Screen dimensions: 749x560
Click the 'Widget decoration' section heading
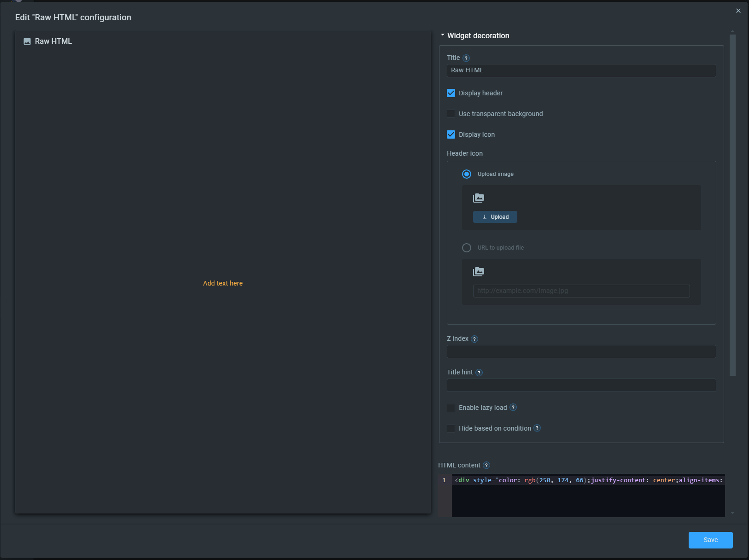coord(478,35)
